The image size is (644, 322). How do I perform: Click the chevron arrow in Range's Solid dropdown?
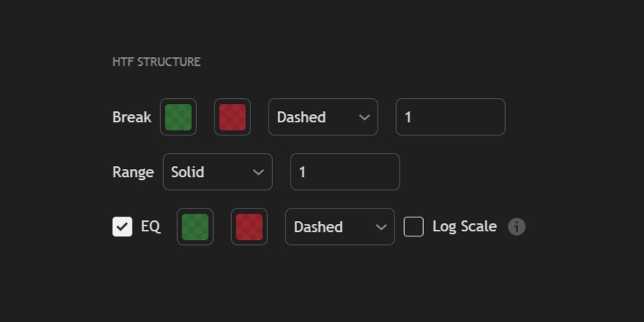coord(258,172)
